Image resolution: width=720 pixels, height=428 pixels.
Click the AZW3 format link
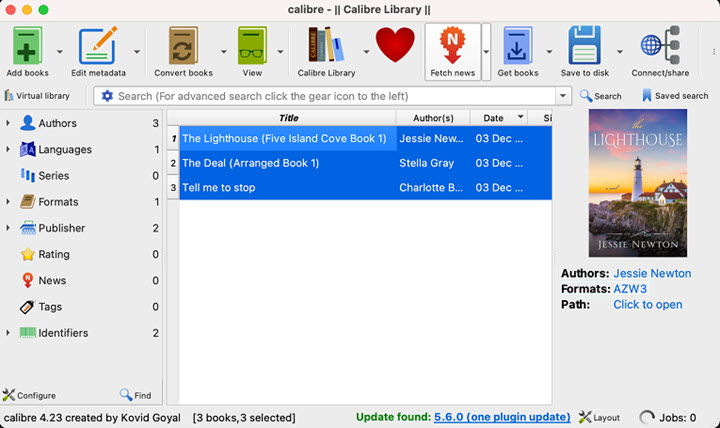[x=630, y=289]
